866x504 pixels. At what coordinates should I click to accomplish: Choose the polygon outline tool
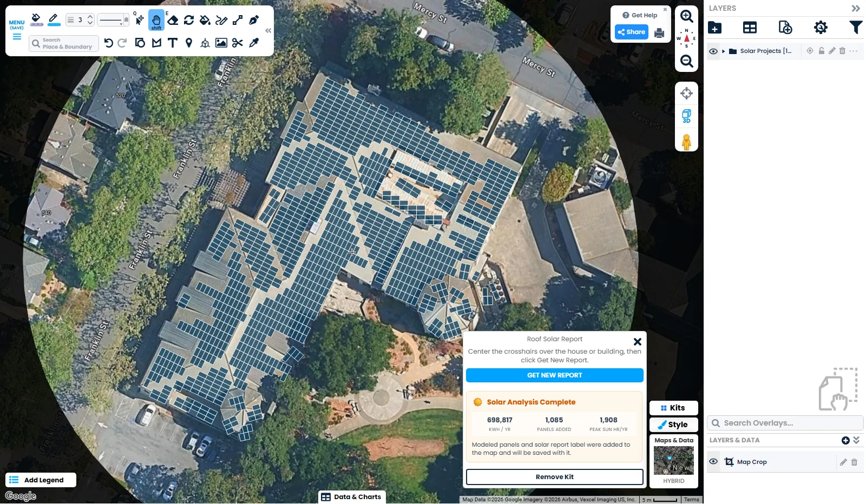tap(156, 43)
